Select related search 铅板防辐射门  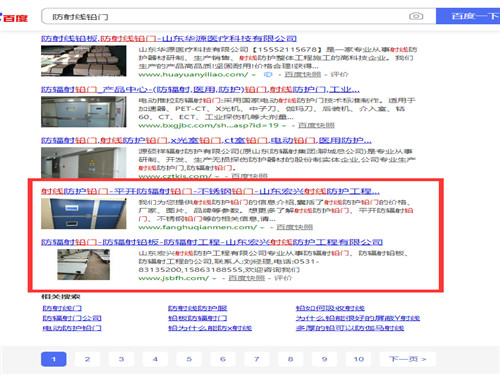point(198,318)
